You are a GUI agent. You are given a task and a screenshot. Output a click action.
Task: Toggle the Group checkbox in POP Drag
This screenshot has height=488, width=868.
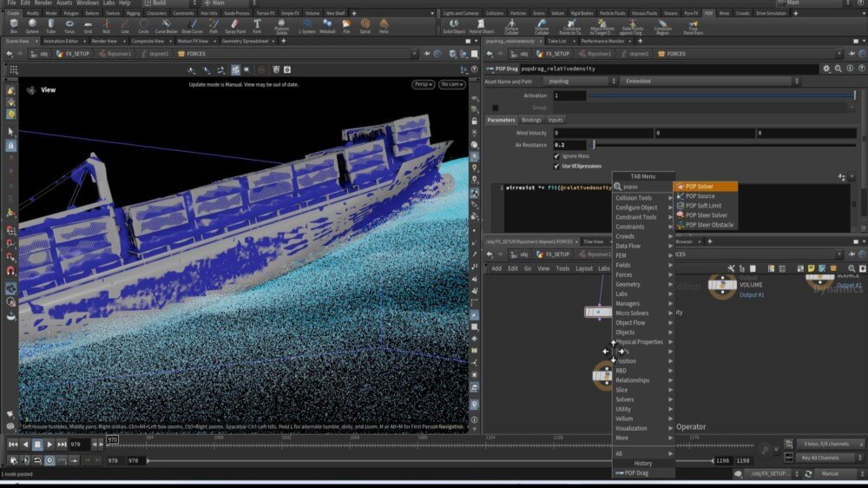pyautogui.click(x=496, y=108)
